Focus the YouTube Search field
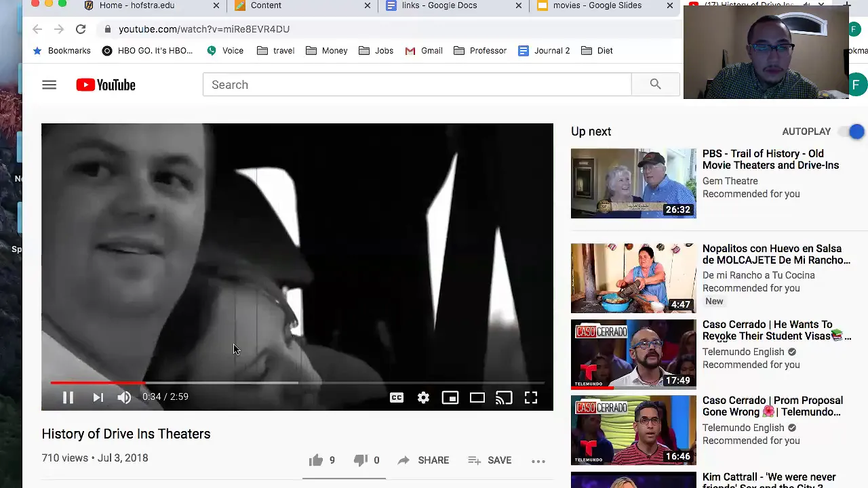 pyautogui.click(x=417, y=85)
